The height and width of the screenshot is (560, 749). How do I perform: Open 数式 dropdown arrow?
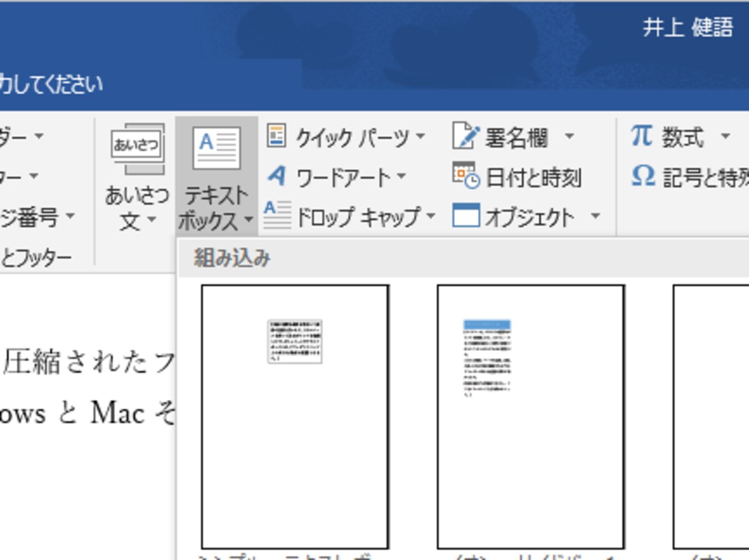coord(725,135)
